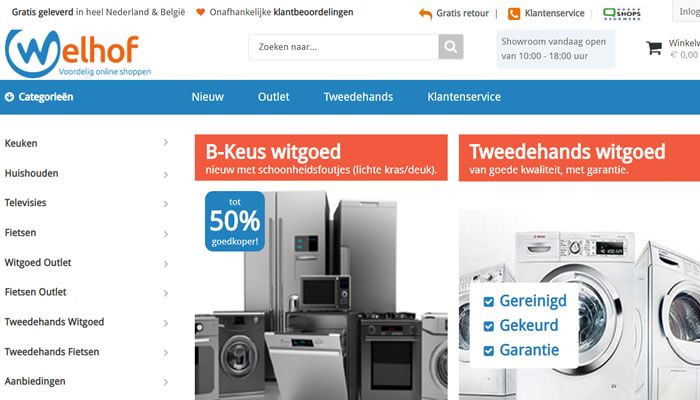The width and height of the screenshot is (700, 400).
Task: Click the magnifying glass search button
Action: click(450, 47)
